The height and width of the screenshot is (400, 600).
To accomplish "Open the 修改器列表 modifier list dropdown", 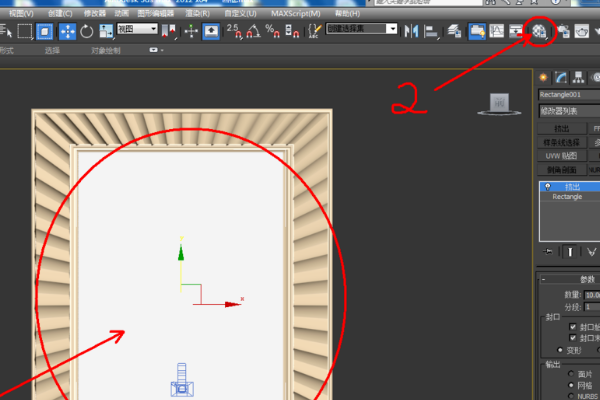I will (x=569, y=111).
